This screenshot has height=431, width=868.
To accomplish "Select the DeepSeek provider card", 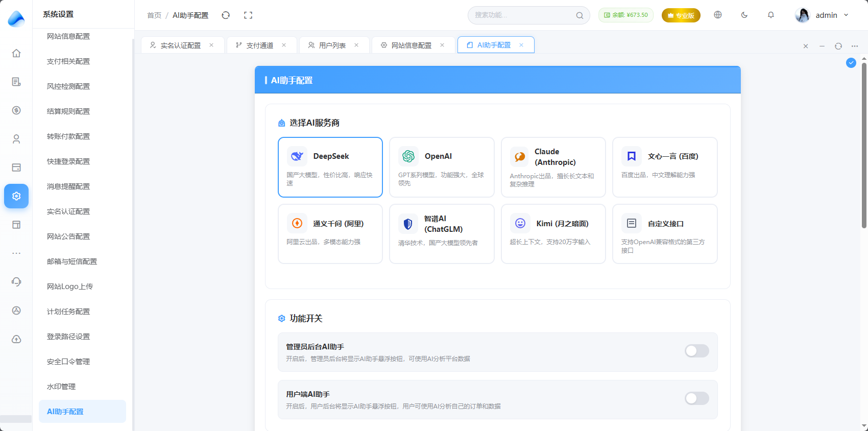I will pyautogui.click(x=330, y=167).
